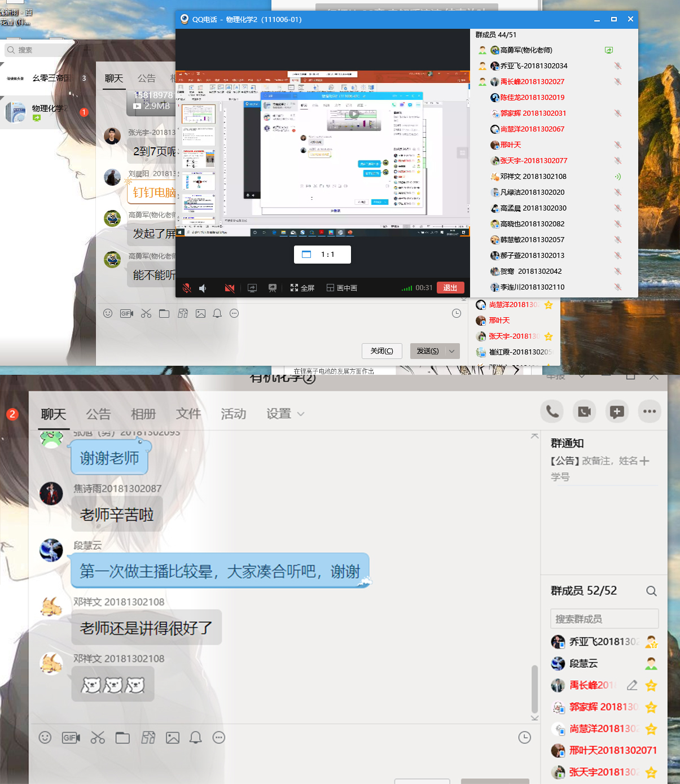Click the 搜索 box in QQ contact list
This screenshot has height=784, width=680.
point(40,50)
